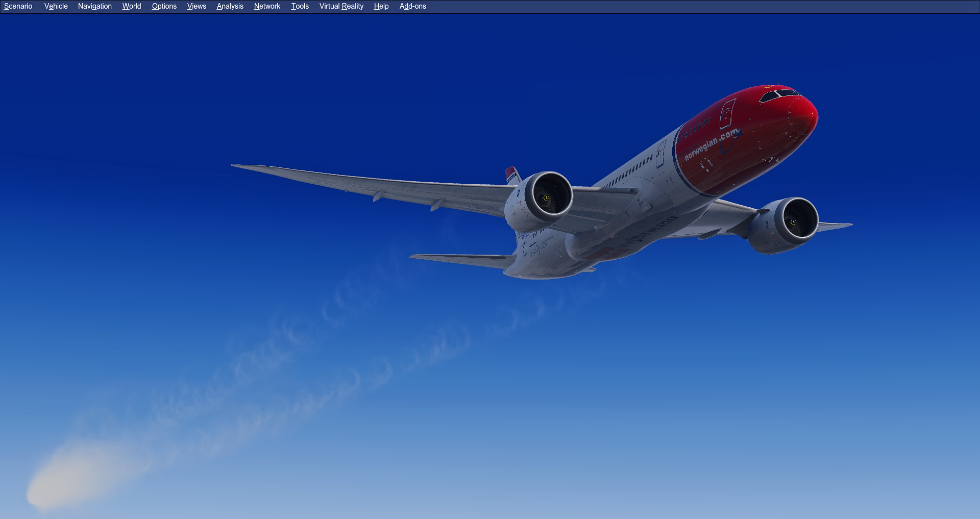Select the Views menu
The width and height of the screenshot is (980, 519).
click(x=197, y=6)
